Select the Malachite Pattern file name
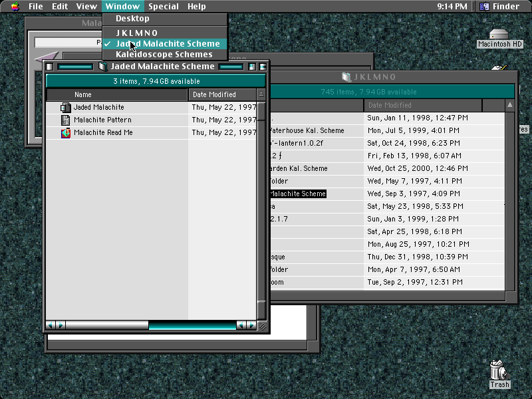Viewport: 532px width, 399px height. [x=102, y=120]
